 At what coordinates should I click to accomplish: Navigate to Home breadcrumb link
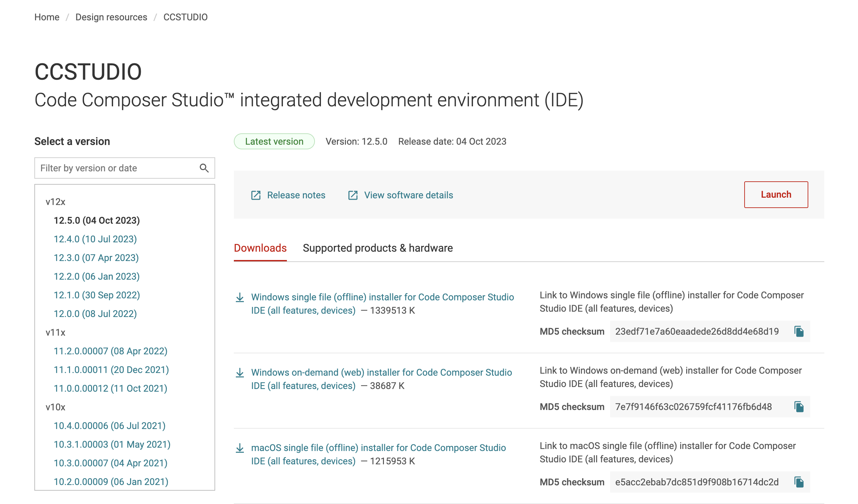pyautogui.click(x=47, y=17)
